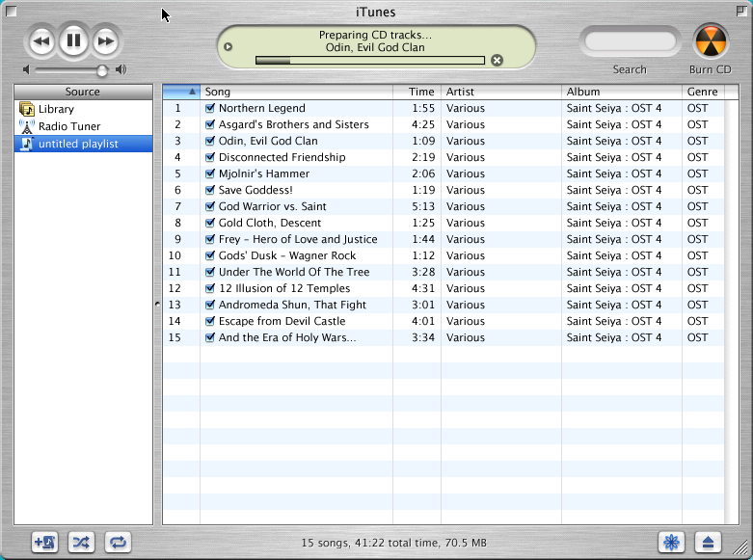Pause playback with the pause button
Image resolution: width=753 pixels, height=560 pixels.
coord(73,40)
